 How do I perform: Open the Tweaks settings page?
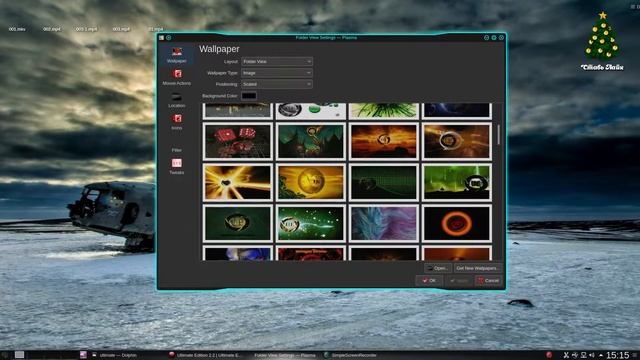pos(176,167)
